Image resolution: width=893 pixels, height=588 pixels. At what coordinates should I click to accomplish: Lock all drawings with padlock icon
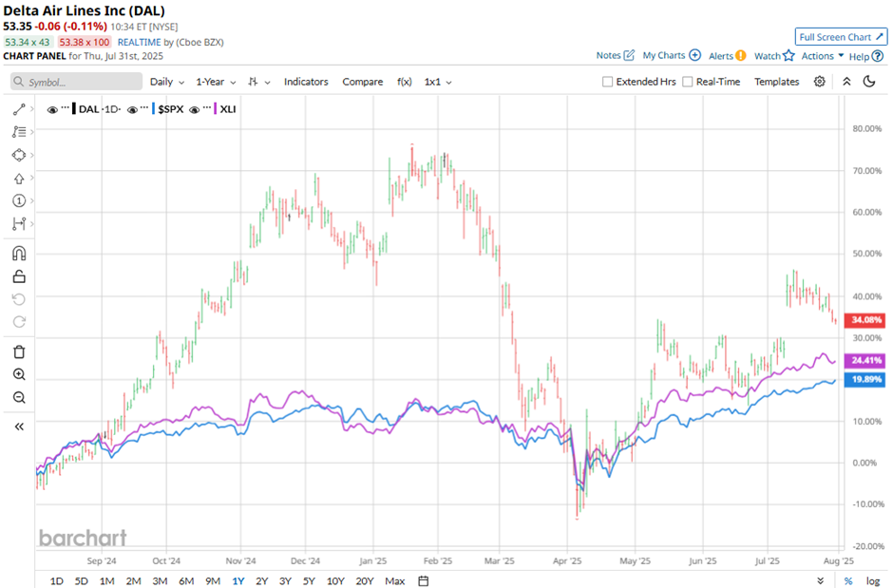[19, 276]
